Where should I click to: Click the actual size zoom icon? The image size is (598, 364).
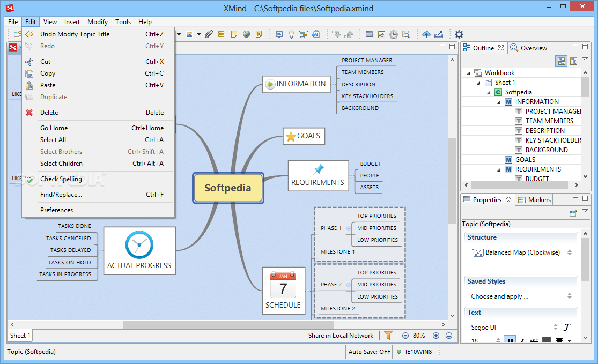[x=449, y=336]
